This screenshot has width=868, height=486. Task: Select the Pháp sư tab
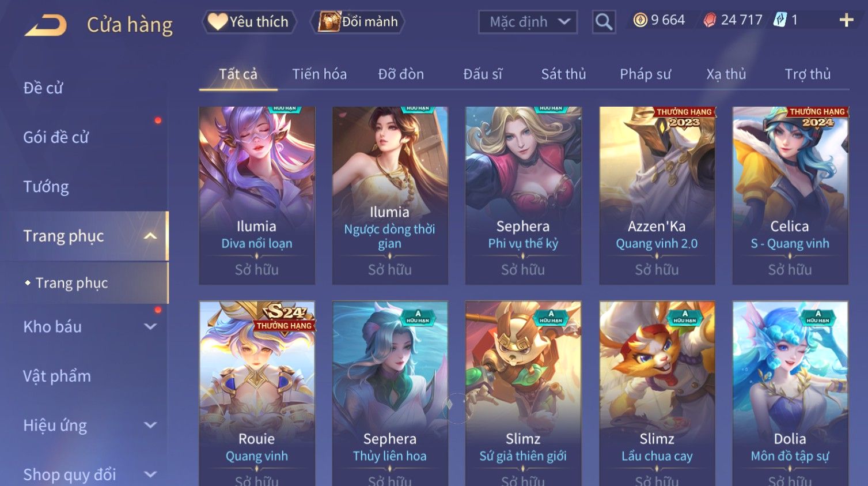(x=645, y=74)
